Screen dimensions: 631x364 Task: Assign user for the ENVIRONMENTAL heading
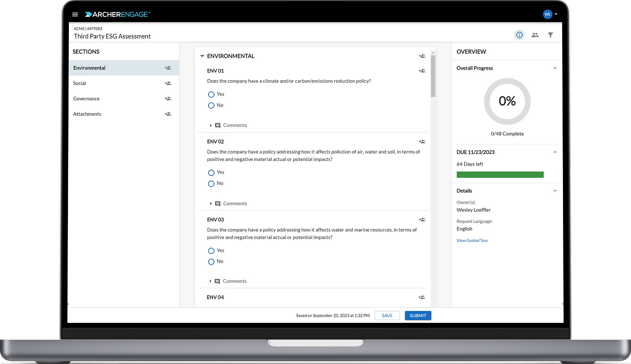[x=422, y=56]
